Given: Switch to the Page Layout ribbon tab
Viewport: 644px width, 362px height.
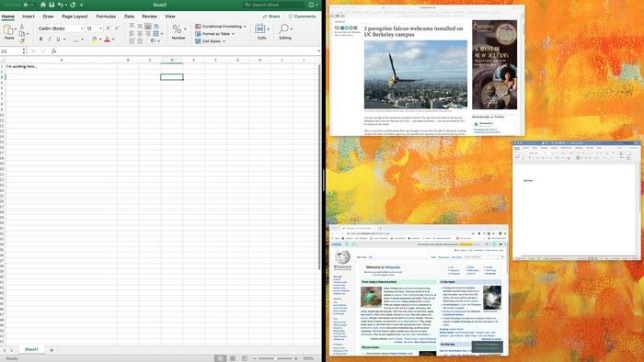Looking at the screenshot, I should click(75, 17).
